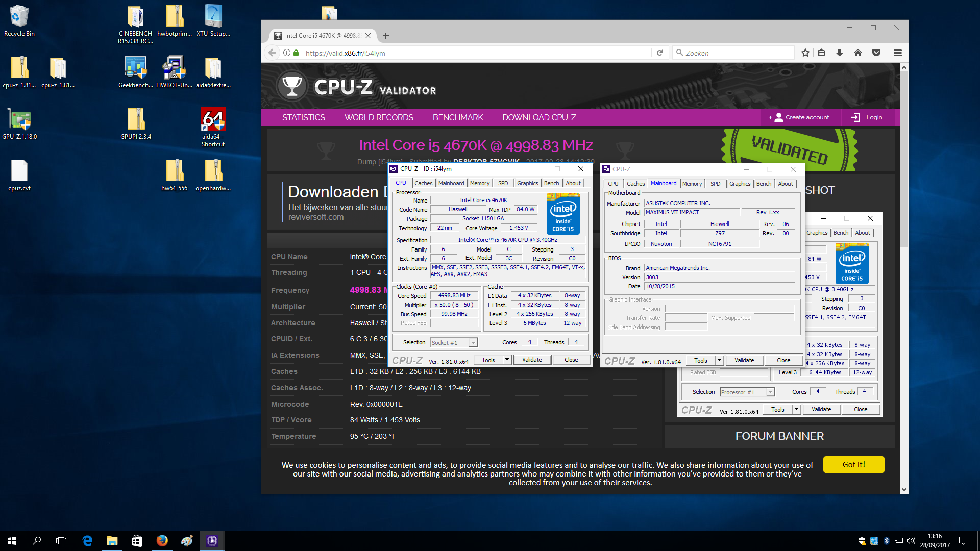Viewport: 980px width, 551px height.
Task: Open BENCHMARK page
Action: point(458,117)
